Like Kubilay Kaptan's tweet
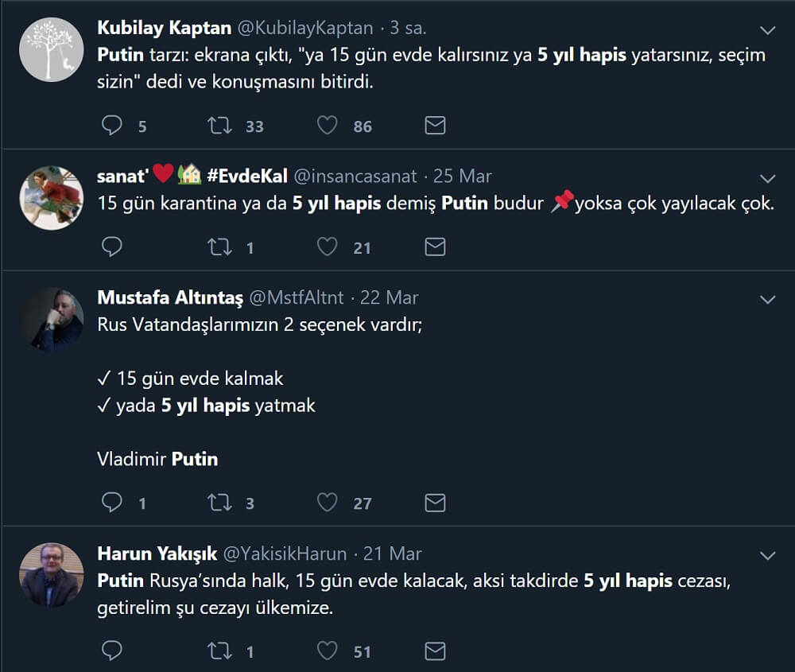This screenshot has height=672, width=795. tap(328, 126)
